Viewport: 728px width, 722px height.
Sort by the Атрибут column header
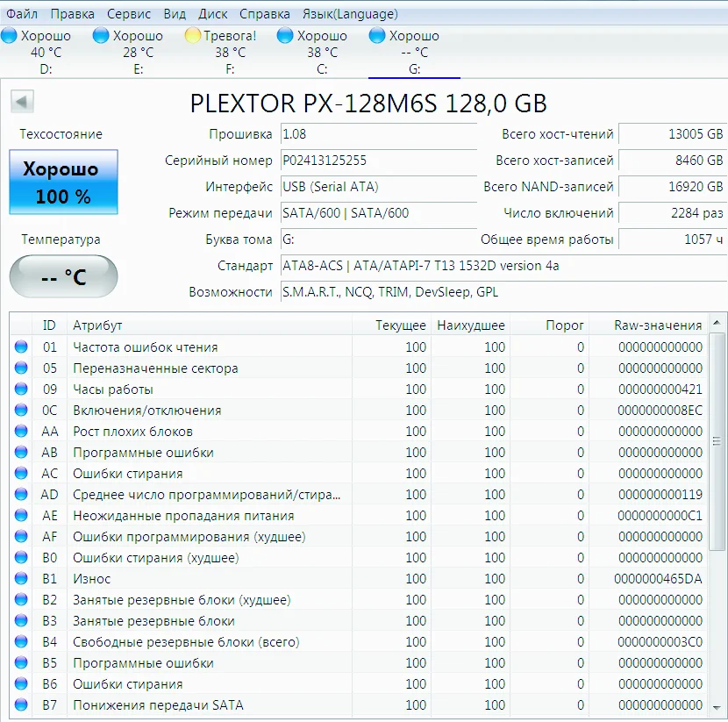97,325
